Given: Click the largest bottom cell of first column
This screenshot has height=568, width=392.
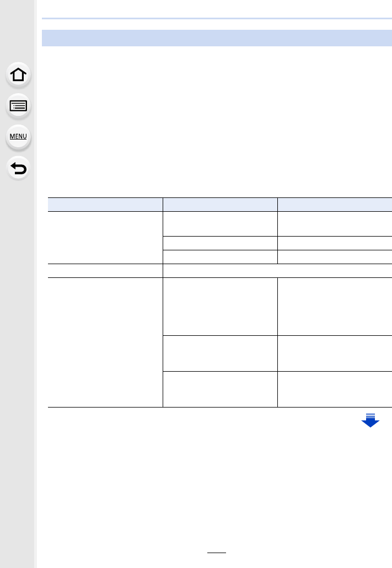Looking at the screenshot, I should [x=105, y=342].
